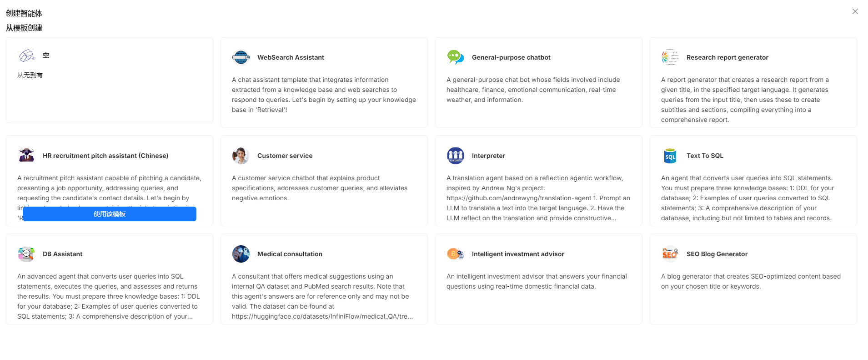868x360 pixels.
Task: Choose the SEO Blog Generator title
Action: pyautogui.click(x=717, y=254)
